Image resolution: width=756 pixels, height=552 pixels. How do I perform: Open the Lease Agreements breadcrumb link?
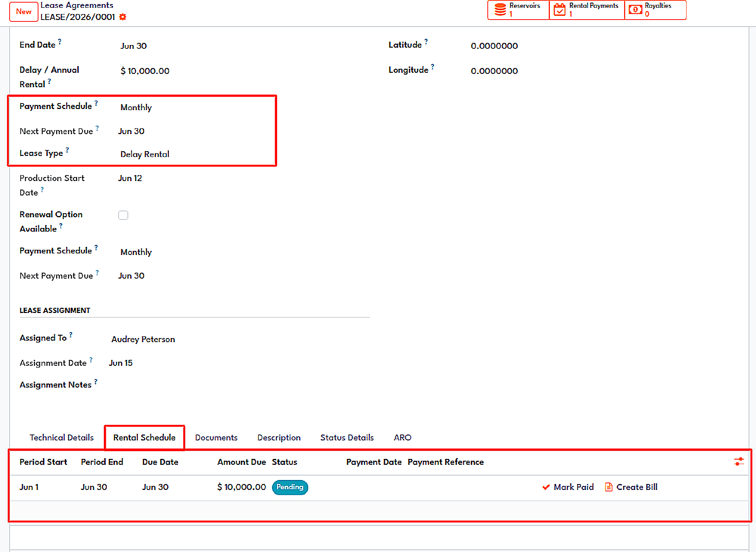coord(77,5)
